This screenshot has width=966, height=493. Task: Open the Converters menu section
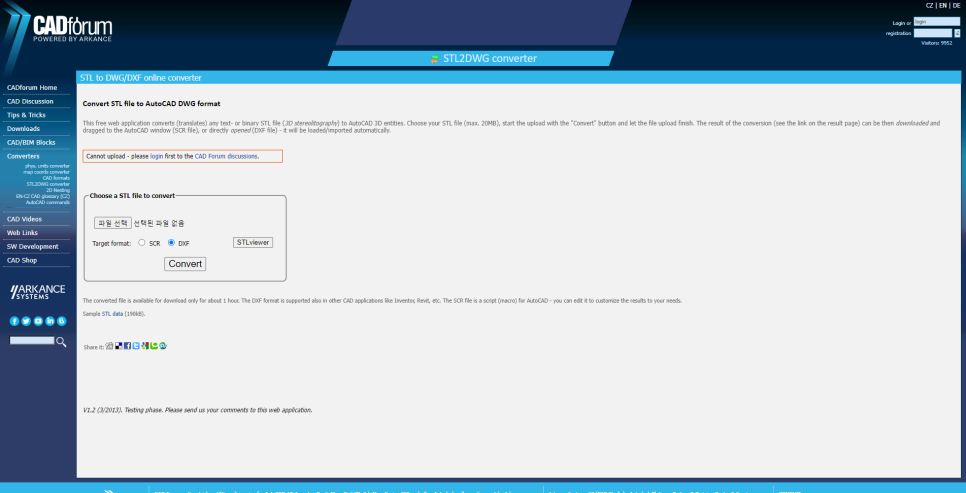23,156
